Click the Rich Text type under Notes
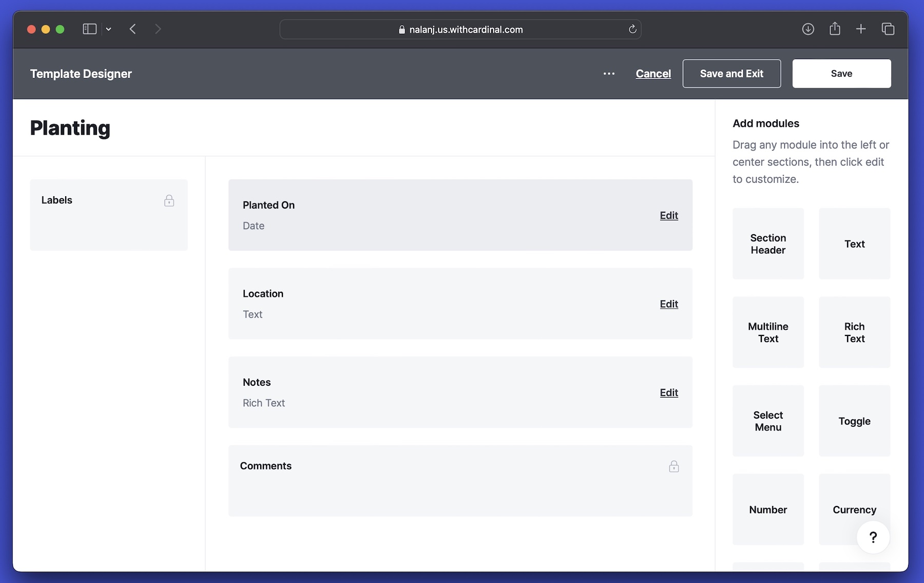Image resolution: width=924 pixels, height=583 pixels. [x=264, y=403]
